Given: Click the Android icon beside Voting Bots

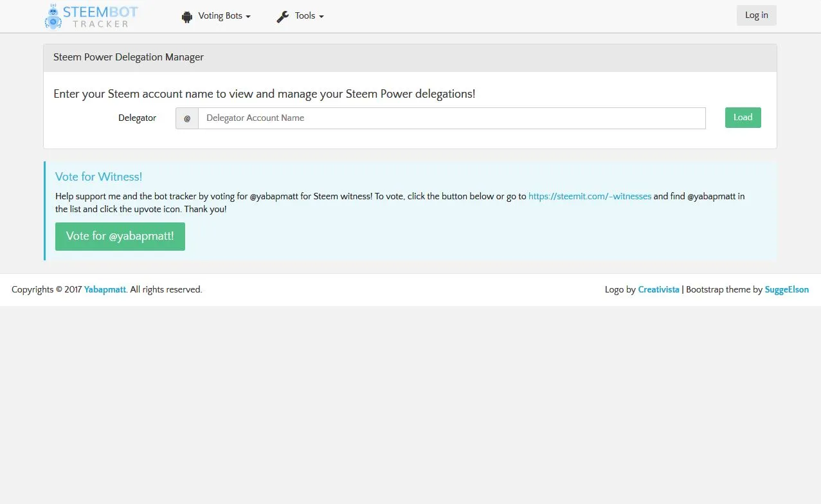Looking at the screenshot, I should click(x=187, y=17).
